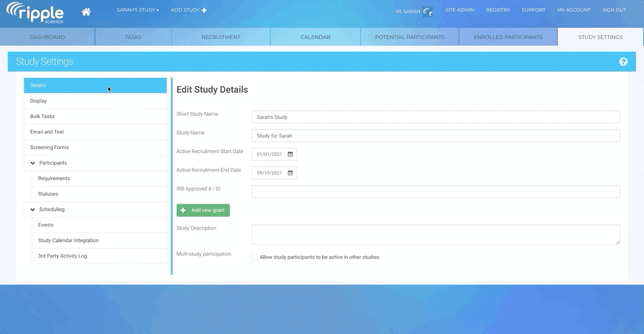Open calendar icon for Recruitment End Date
Image resolution: width=644 pixels, height=334 pixels.
tap(290, 173)
